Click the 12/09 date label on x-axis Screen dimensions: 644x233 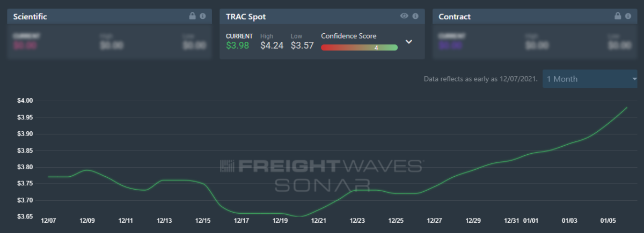pyautogui.click(x=87, y=221)
